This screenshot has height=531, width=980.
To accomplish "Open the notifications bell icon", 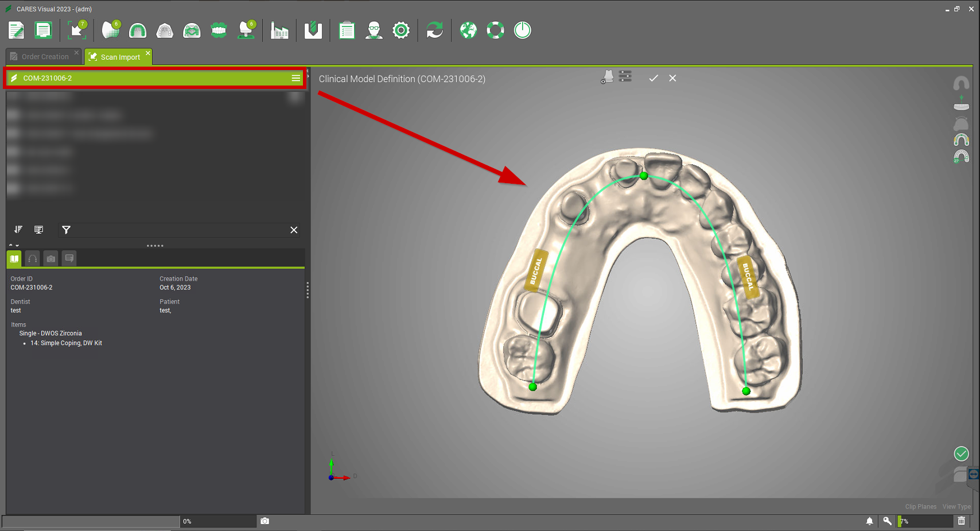I will [x=870, y=521].
